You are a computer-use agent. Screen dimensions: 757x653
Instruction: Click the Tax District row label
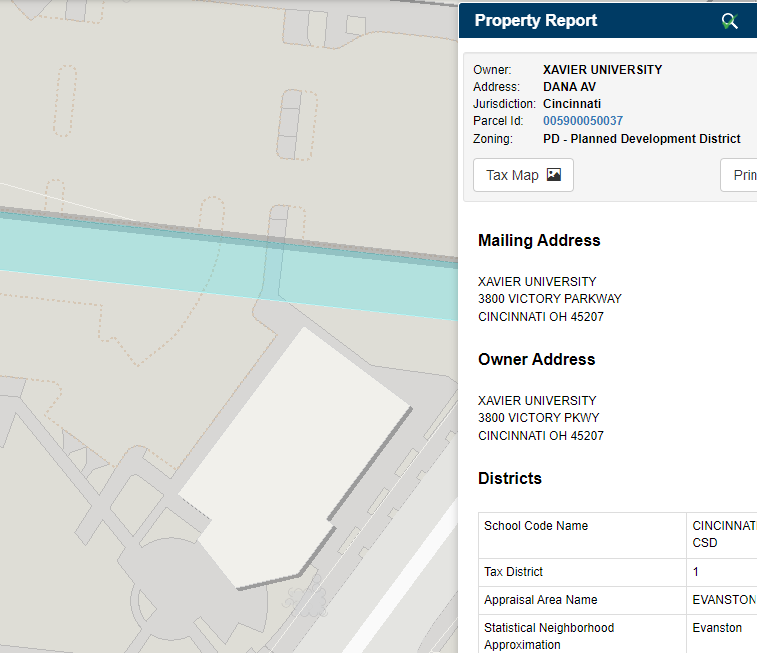[514, 572]
